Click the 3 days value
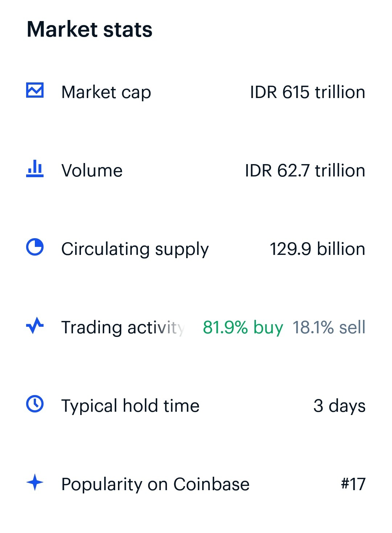 point(339,406)
